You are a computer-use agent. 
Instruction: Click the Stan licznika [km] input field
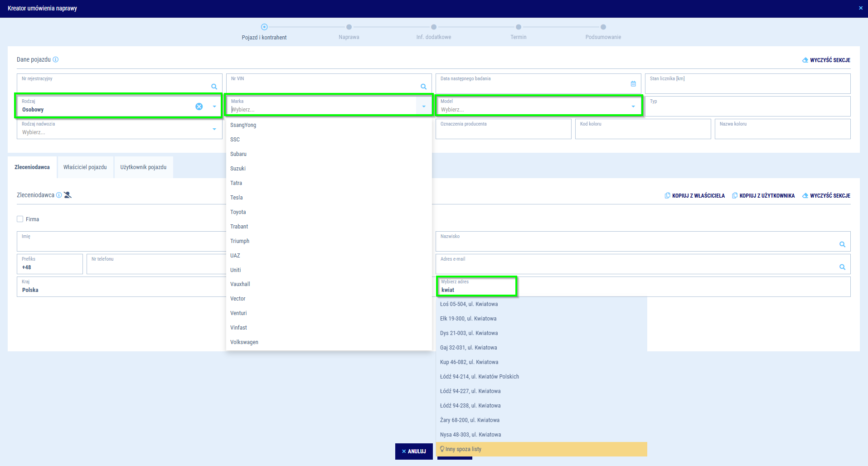click(x=747, y=84)
